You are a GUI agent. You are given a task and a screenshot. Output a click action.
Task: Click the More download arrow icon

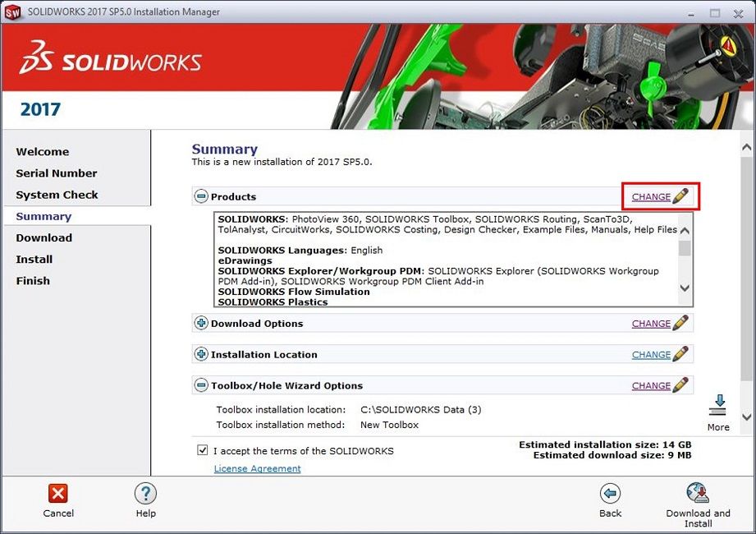(x=718, y=405)
